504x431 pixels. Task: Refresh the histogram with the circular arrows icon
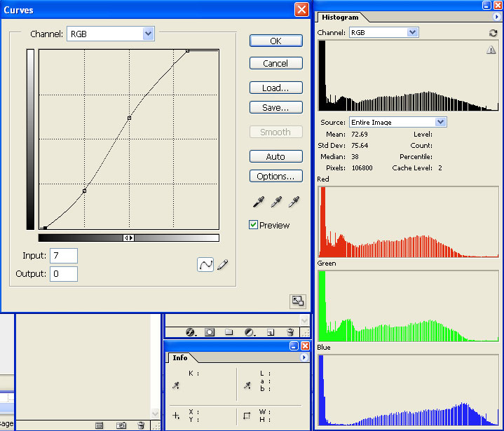493,33
